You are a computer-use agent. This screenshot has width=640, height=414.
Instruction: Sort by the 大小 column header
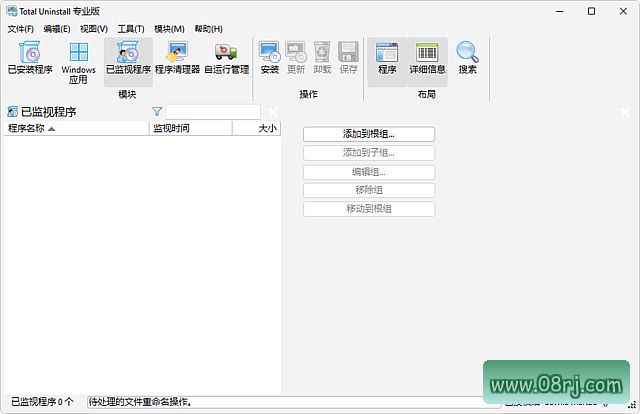[x=256, y=128]
